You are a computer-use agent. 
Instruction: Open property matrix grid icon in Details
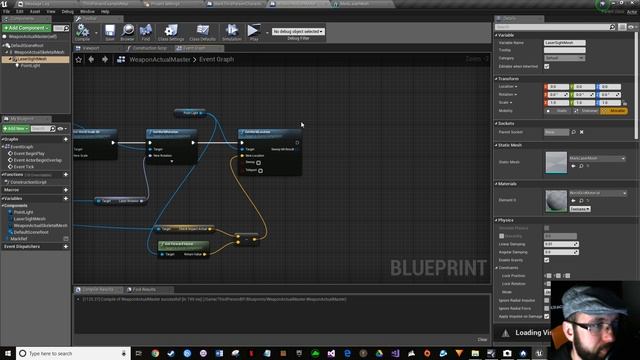pos(622,27)
